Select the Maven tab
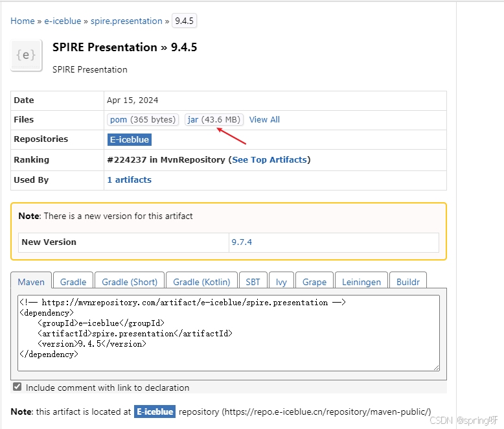Screen dimensions: 504x429 click(31, 282)
